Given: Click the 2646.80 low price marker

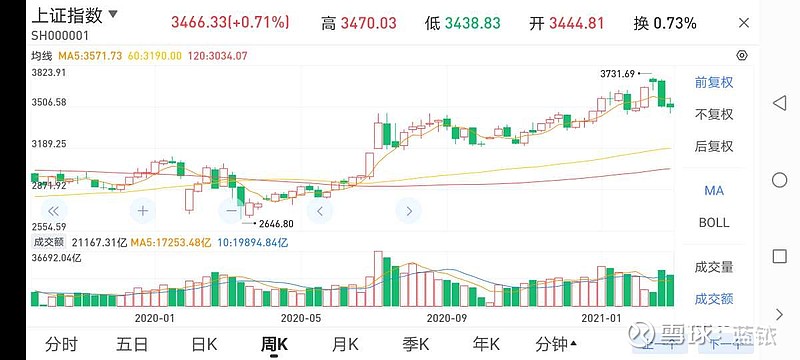Looking at the screenshot, I should tap(277, 223).
